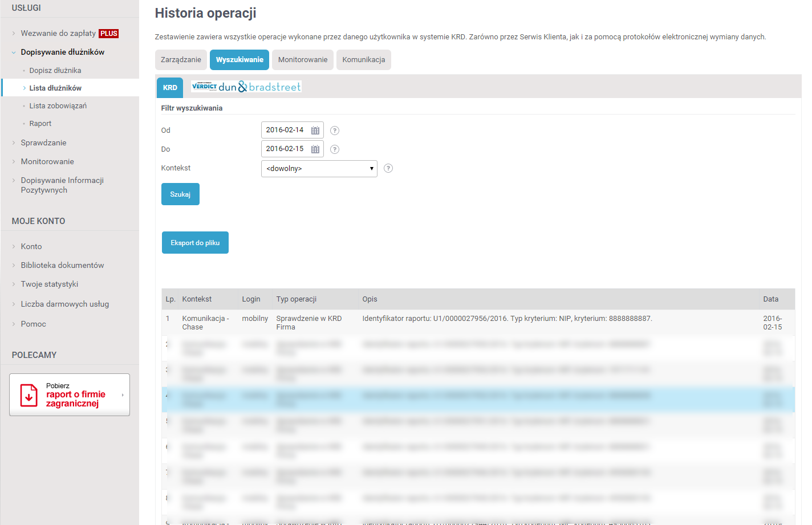Show help for the Od field
The height and width of the screenshot is (525, 812).
pos(335,131)
